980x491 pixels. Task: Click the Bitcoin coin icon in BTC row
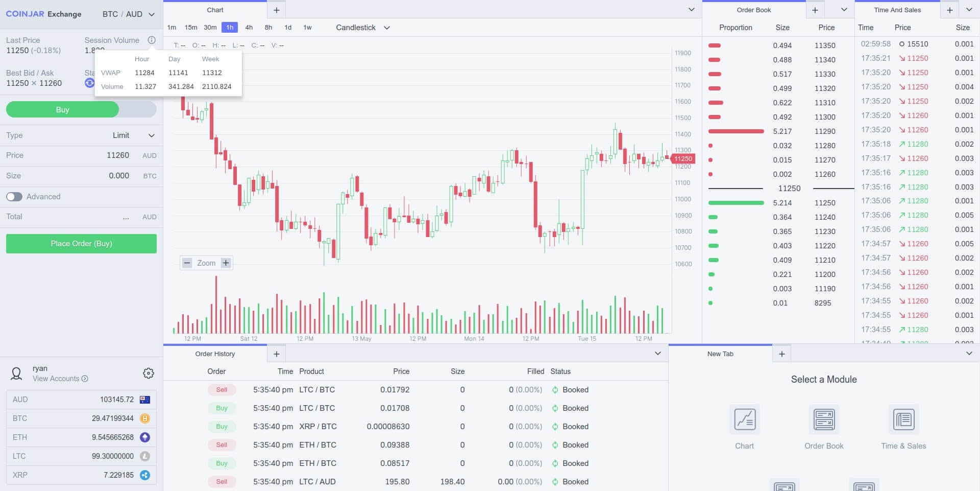pyautogui.click(x=145, y=418)
